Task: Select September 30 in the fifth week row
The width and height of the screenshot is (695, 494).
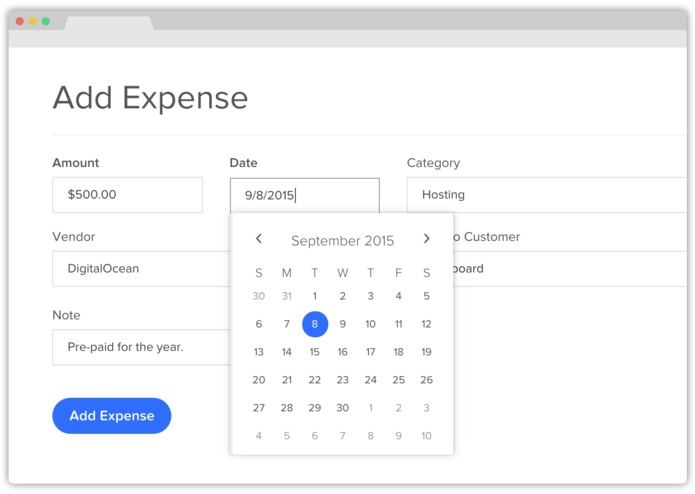Action: (x=343, y=408)
